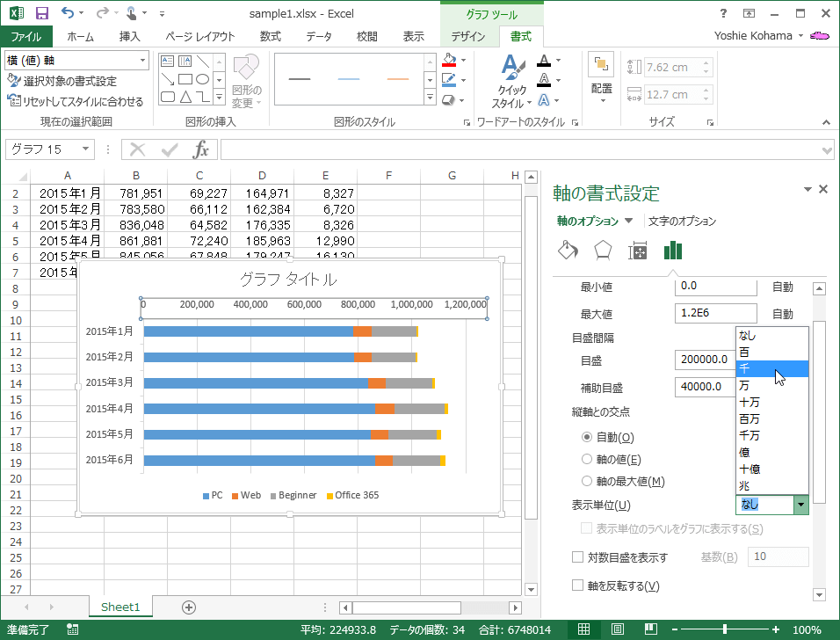Choose the rectangle shape
This screenshot has height=640, width=840.
185,79
